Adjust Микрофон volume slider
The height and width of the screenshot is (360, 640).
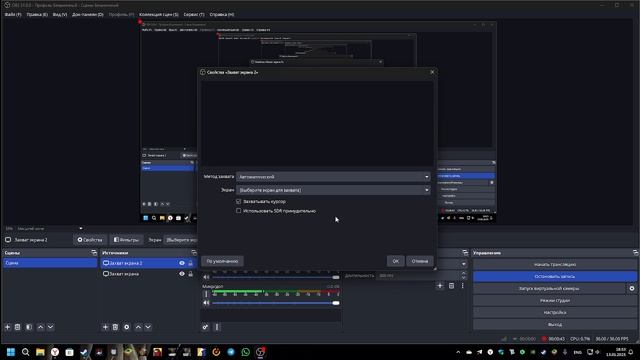(276, 303)
